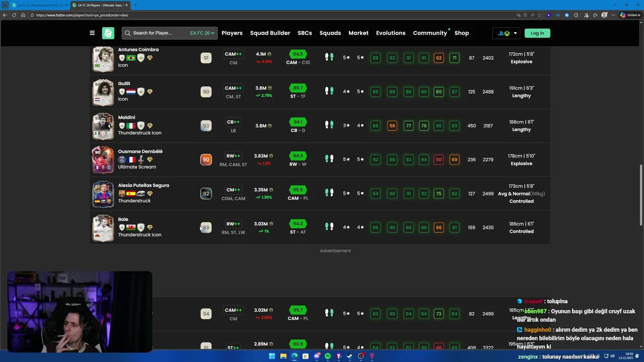Open Maldini player link

[x=126, y=117]
